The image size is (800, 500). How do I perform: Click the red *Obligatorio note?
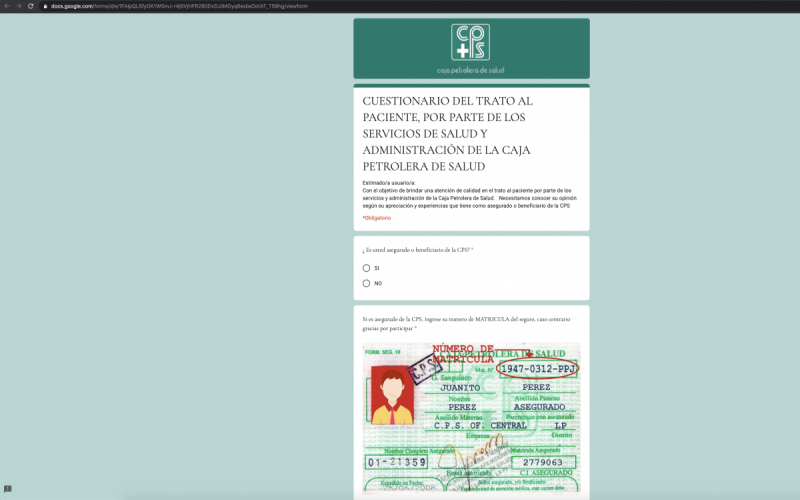377,218
